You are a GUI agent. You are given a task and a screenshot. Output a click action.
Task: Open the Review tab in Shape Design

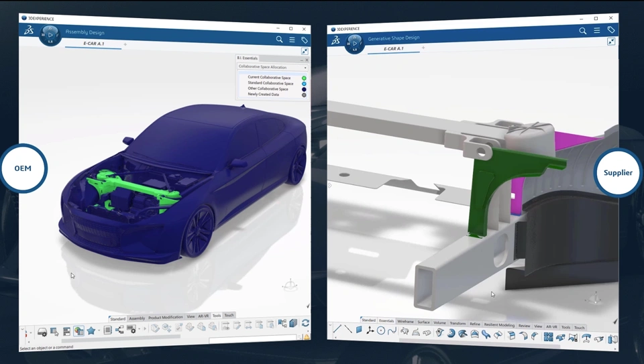pos(524,325)
